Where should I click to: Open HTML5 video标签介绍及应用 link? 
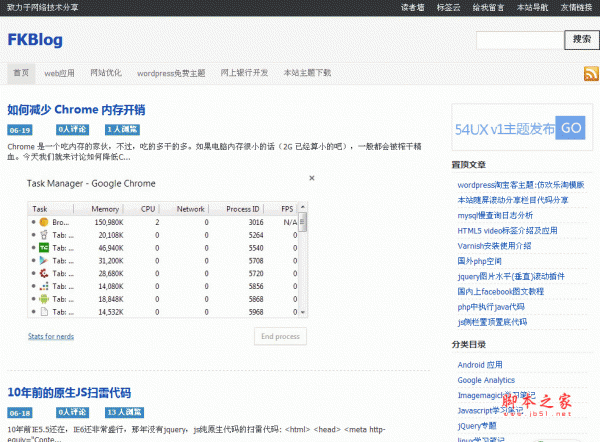coord(507,231)
